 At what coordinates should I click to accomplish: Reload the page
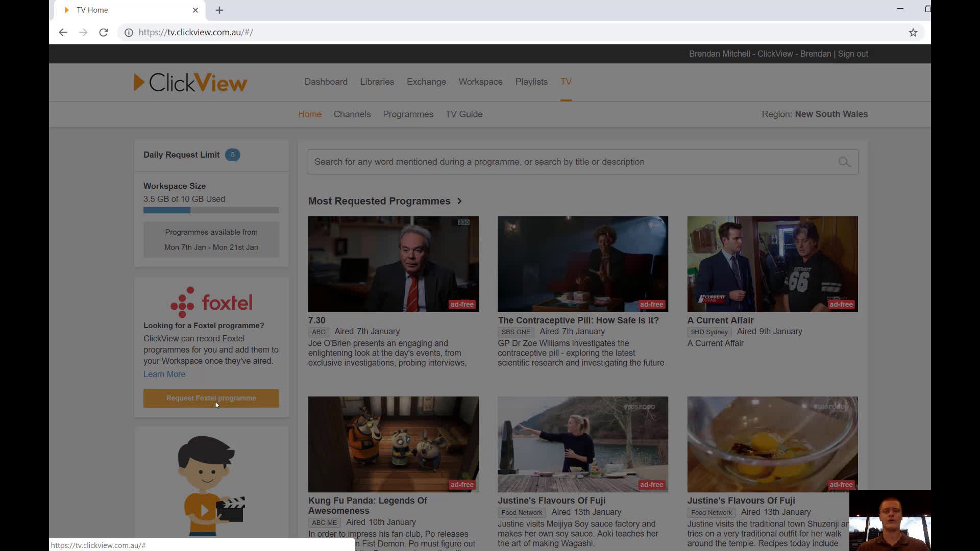click(x=104, y=32)
